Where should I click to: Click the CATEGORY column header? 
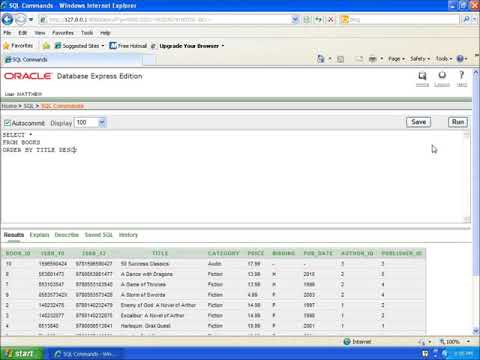pyautogui.click(x=223, y=253)
